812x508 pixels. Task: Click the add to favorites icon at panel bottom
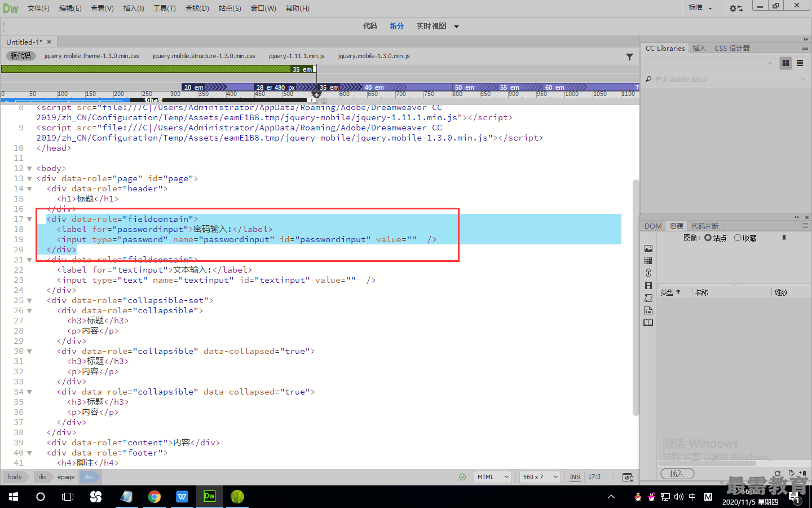tap(802, 474)
